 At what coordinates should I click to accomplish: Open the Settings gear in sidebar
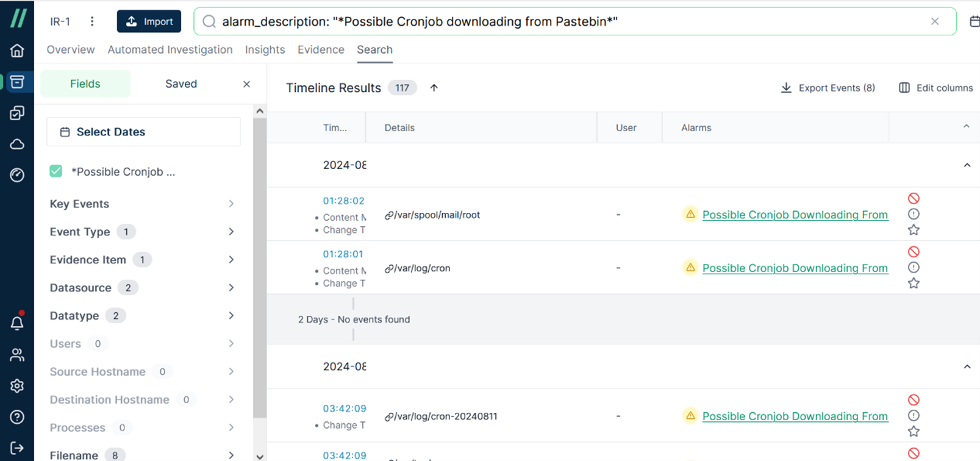tap(17, 385)
